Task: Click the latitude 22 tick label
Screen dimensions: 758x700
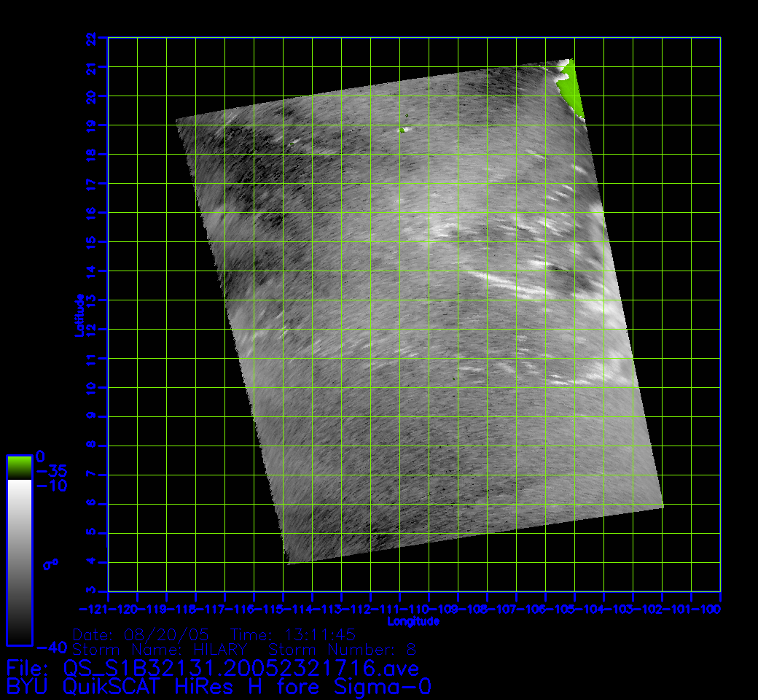Action: [x=91, y=38]
